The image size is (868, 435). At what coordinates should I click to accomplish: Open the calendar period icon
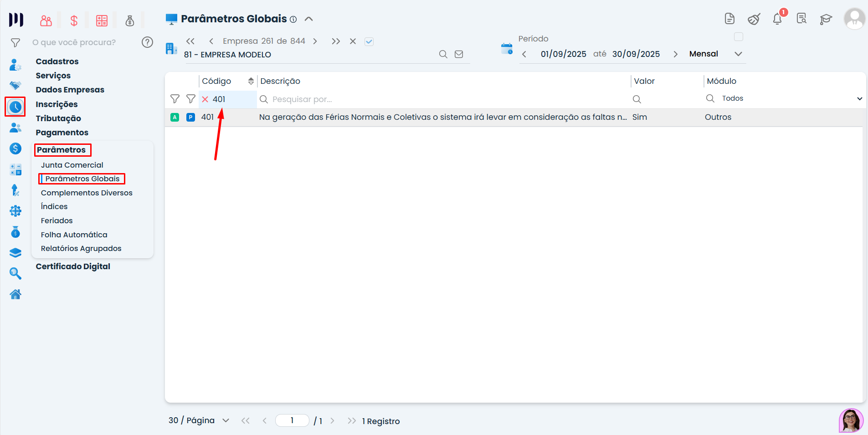tap(507, 49)
